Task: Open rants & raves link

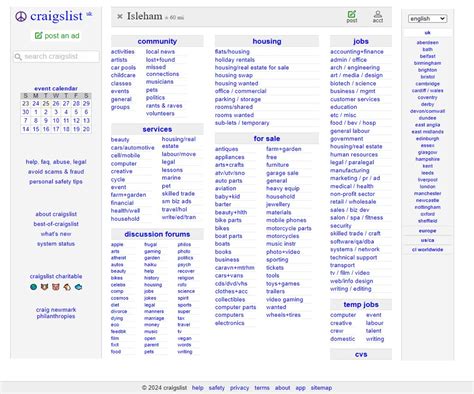Action: point(164,106)
